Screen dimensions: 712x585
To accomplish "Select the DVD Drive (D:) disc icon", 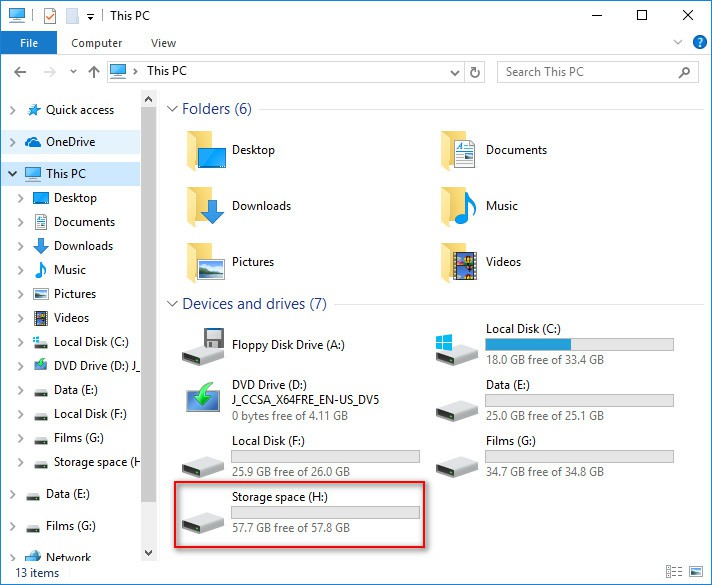I will (203, 397).
